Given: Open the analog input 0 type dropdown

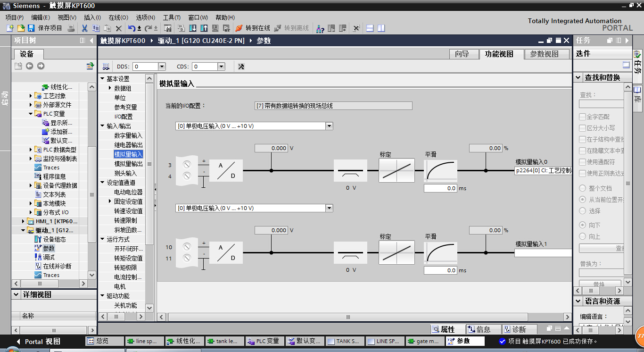Looking at the screenshot, I should point(329,126).
